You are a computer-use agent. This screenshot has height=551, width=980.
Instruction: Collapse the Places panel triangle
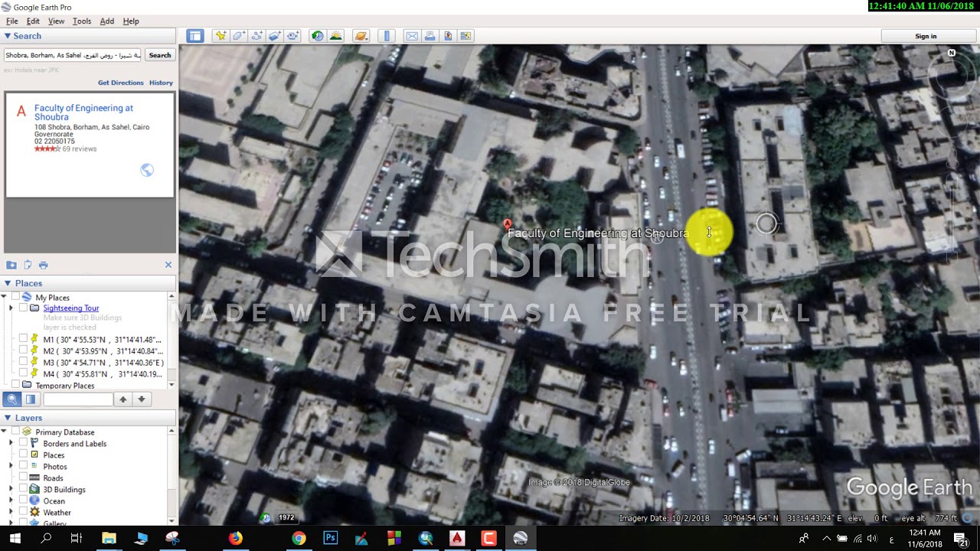pyautogui.click(x=8, y=283)
